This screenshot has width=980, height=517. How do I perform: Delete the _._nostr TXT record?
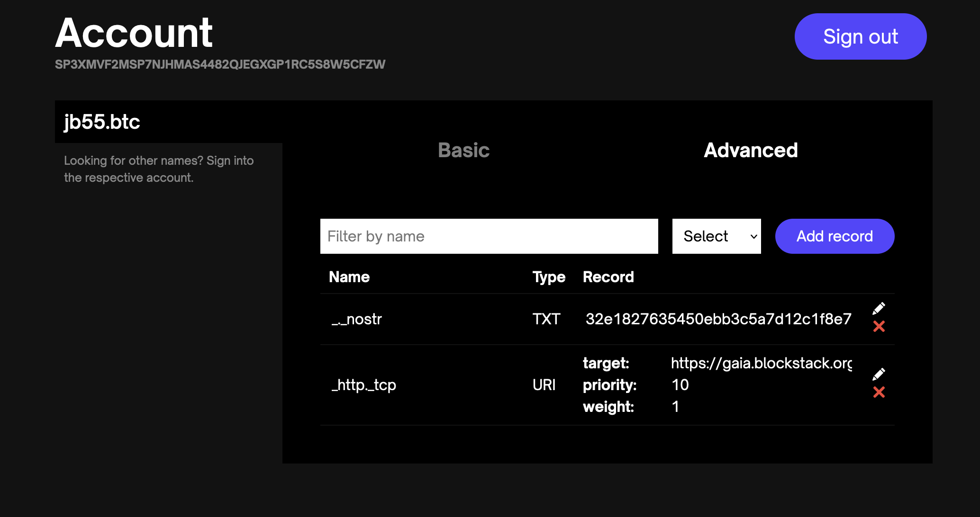(x=879, y=326)
